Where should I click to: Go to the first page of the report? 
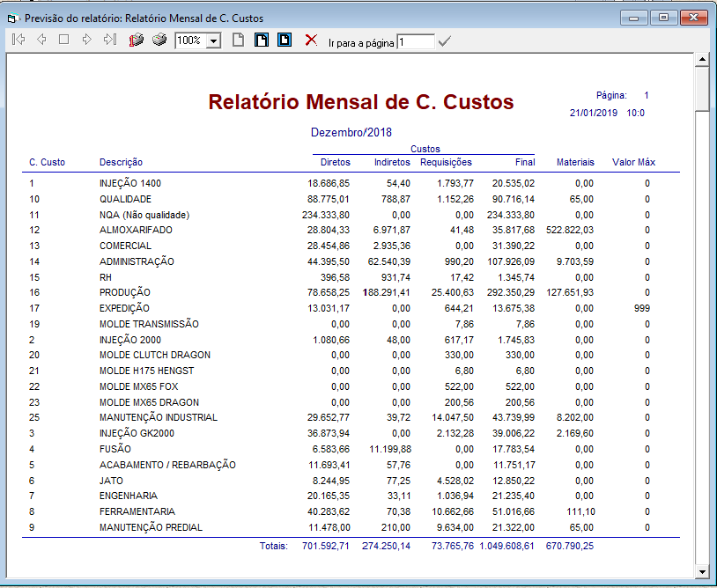pos(18,40)
